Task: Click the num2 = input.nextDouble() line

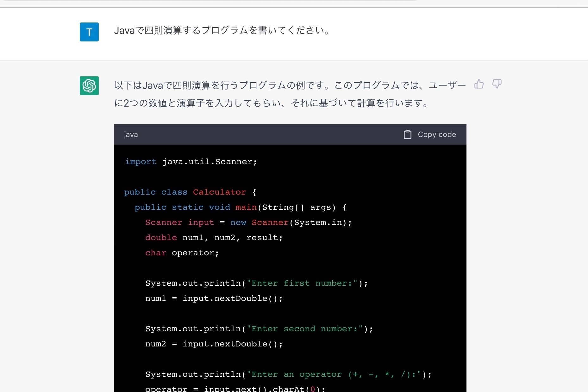Action: [214, 344]
